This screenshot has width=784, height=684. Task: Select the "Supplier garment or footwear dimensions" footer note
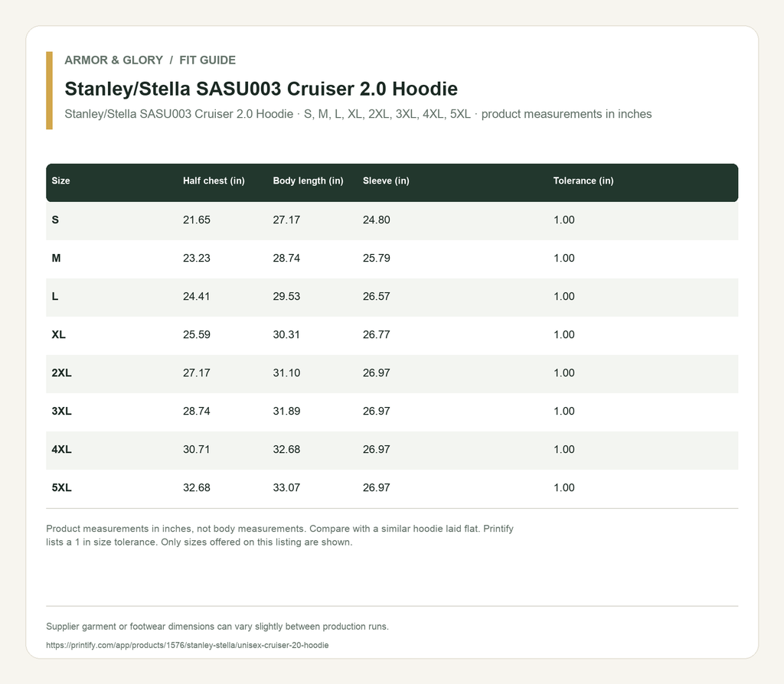pos(217,627)
